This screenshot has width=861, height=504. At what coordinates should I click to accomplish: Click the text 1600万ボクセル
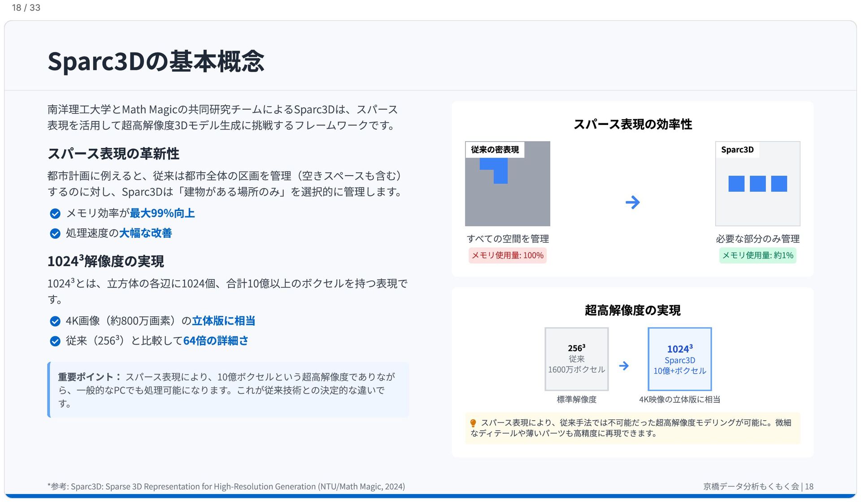(577, 370)
